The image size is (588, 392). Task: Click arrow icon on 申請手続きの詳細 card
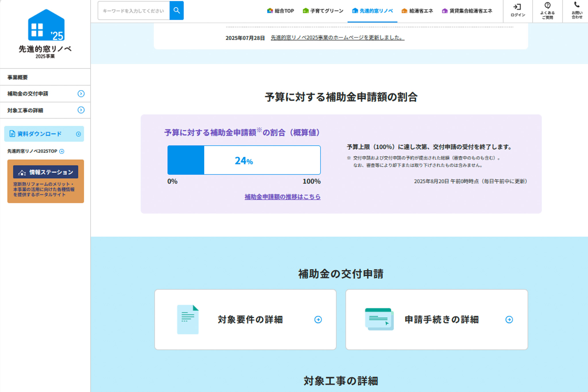[x=509, y=320]
